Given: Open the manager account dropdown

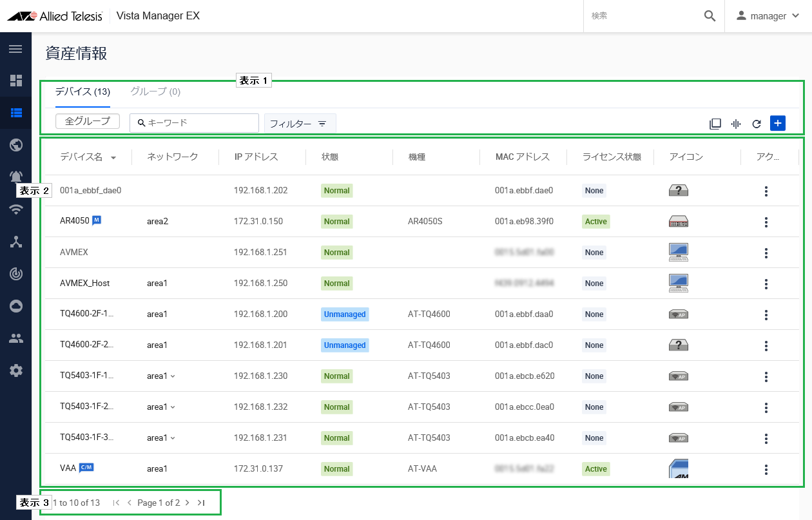Looking at the screenshot, I should point(768,16).
